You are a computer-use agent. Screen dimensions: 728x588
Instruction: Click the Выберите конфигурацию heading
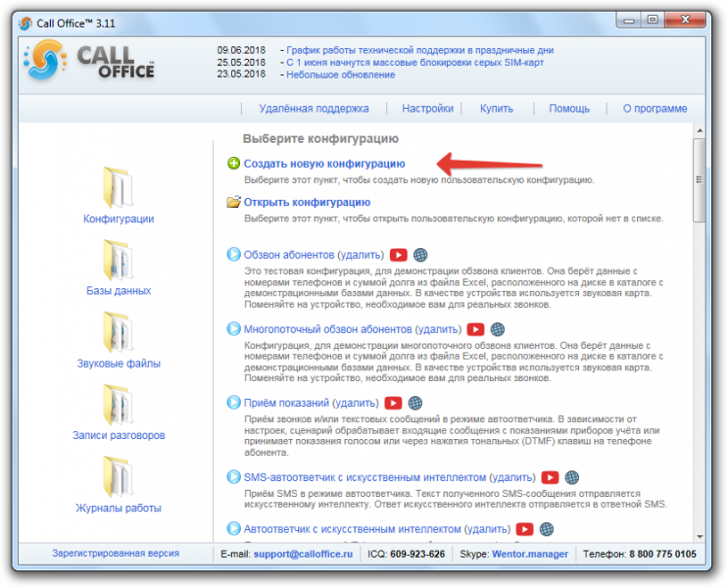point(320,138)
